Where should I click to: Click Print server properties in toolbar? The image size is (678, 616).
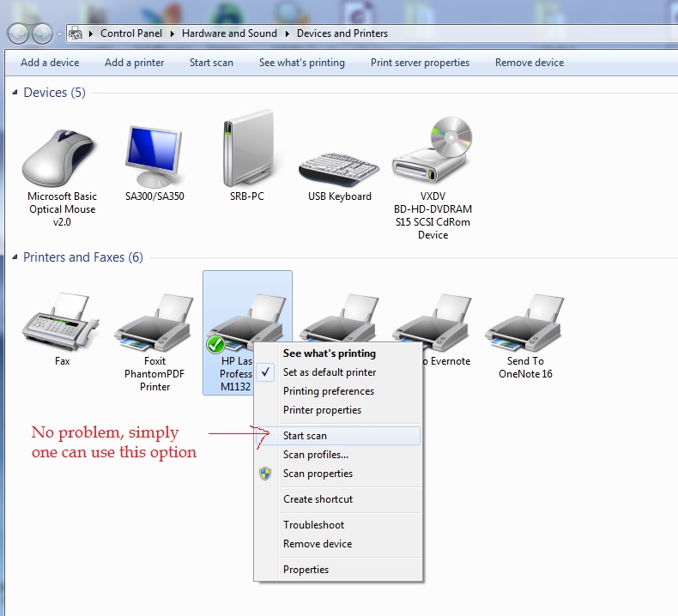tap(420, 63)
